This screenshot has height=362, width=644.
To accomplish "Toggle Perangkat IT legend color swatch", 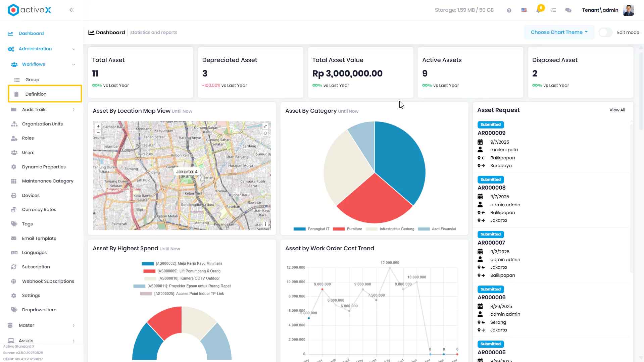I will tap(300, 229).
